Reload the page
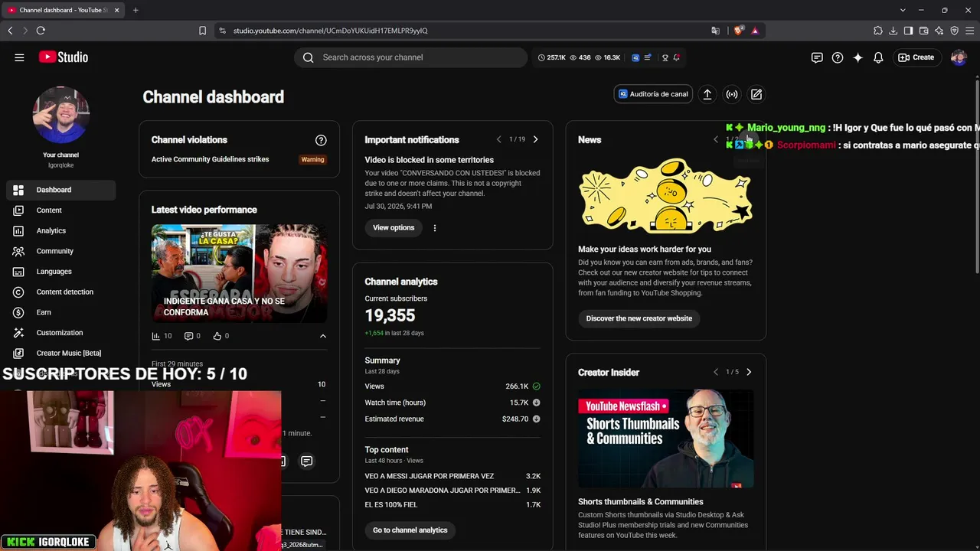Viewport: 980px width, 551px height. point(41,31)
